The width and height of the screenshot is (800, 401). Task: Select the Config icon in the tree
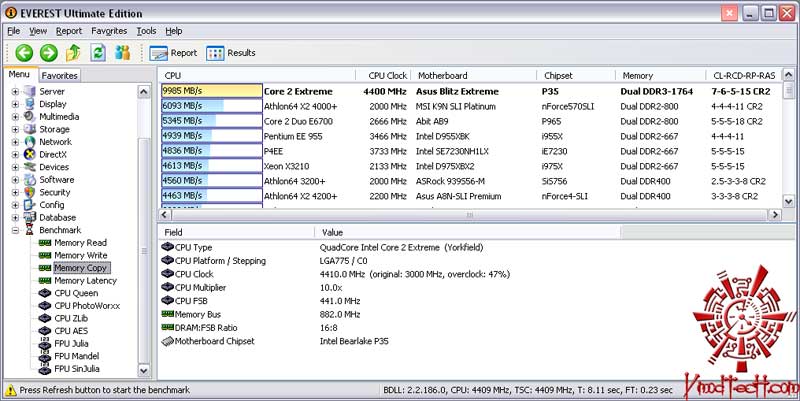tap(30, 205)
